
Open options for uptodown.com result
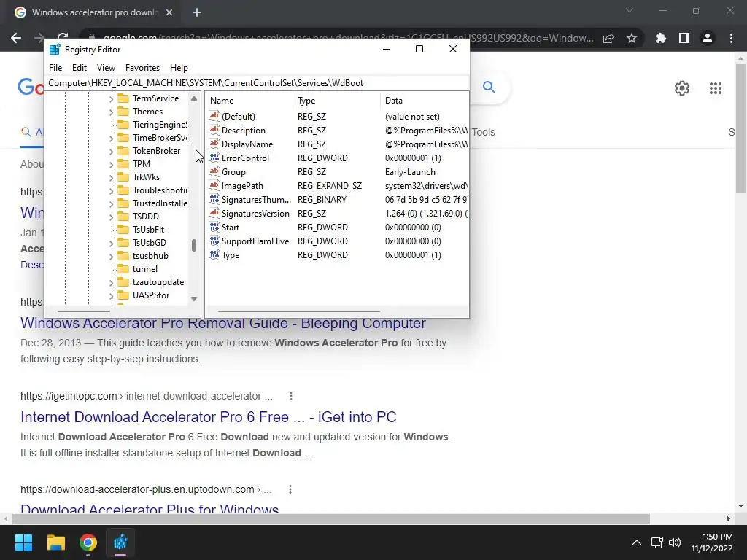tap(290, 489)
